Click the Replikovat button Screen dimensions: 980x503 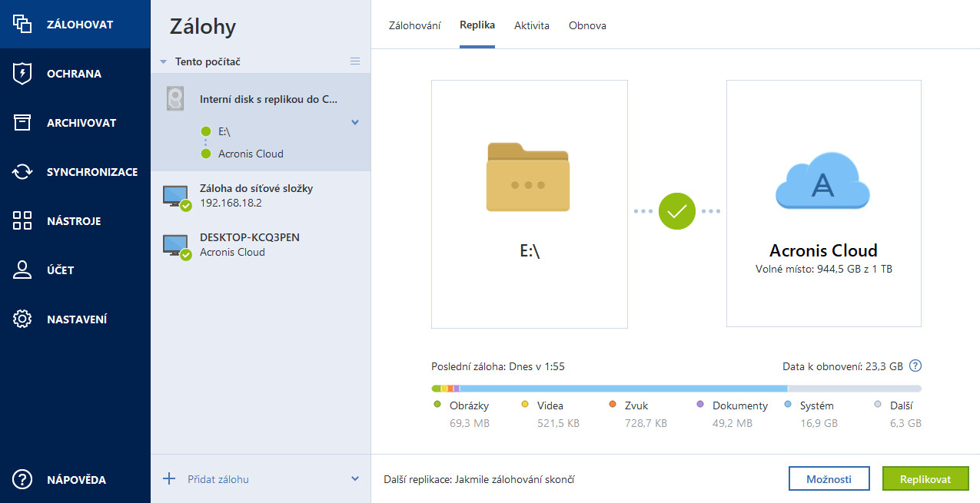tap(925, 479)
